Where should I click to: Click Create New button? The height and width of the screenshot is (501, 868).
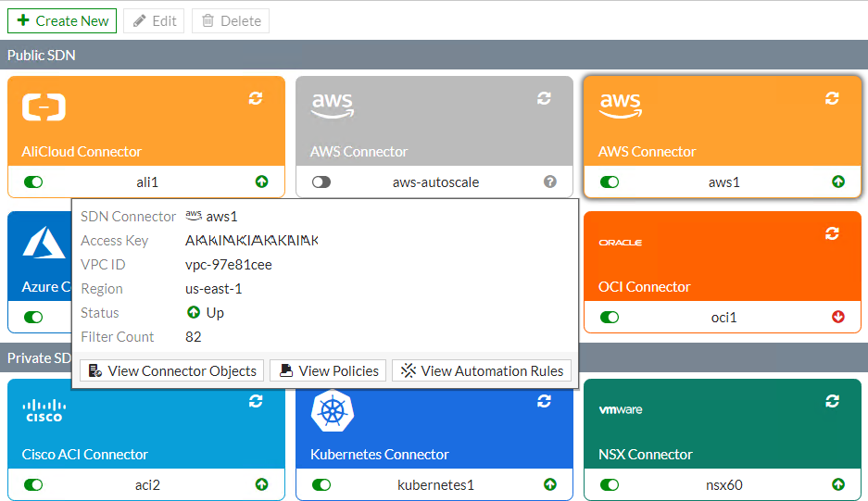click(62, 20)
